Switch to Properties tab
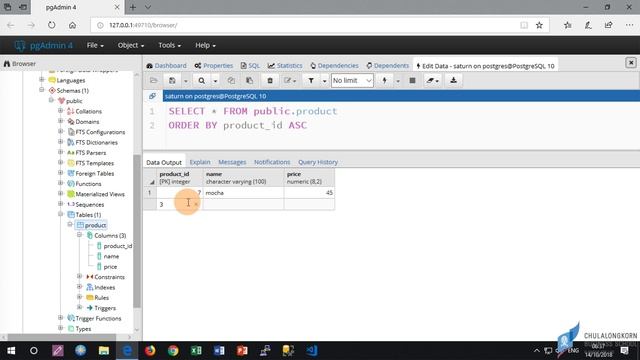This screenshot has height=360, width=640. click(213, 65)
